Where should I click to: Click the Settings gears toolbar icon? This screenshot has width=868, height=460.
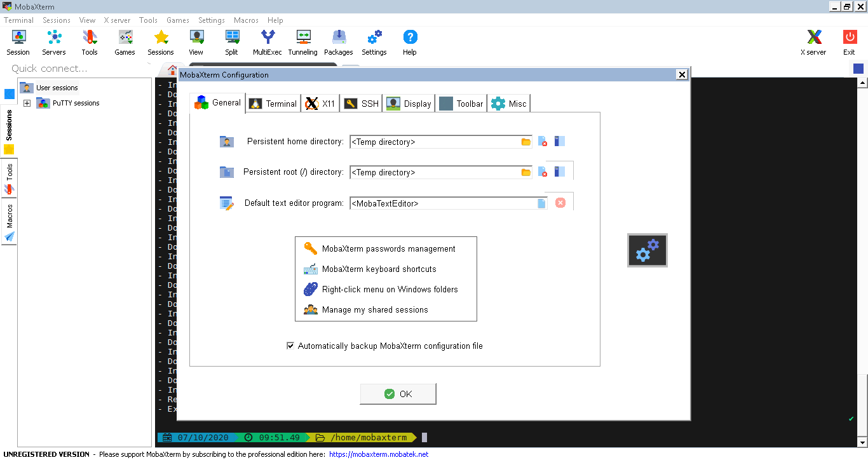click(374, 42)
